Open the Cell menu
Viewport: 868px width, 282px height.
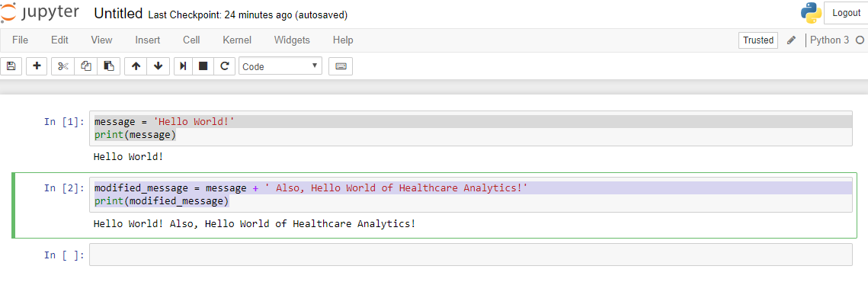click(x=191, y=40)
